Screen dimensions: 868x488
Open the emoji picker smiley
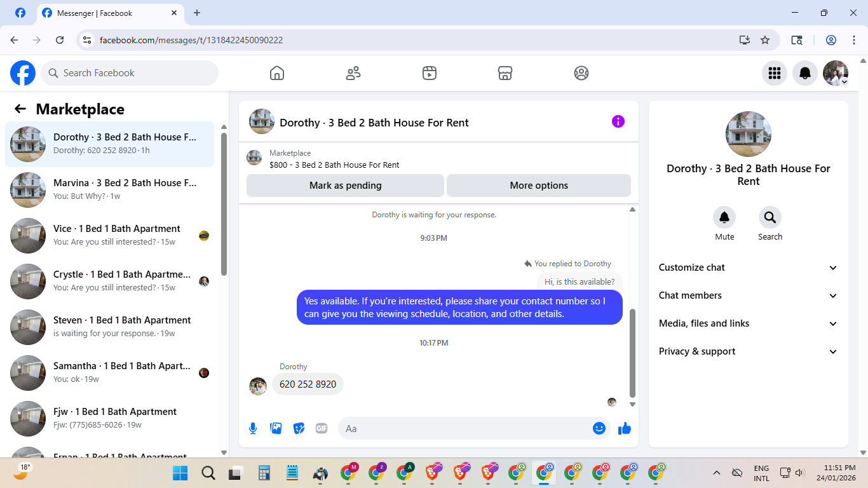click(599, 428)
